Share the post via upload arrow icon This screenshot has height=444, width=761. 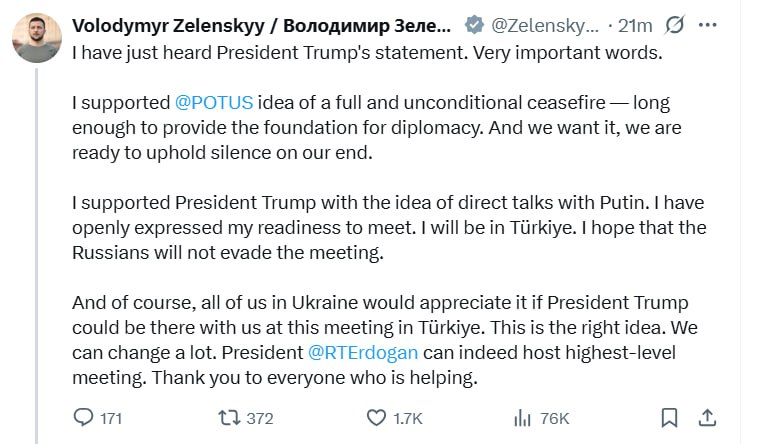point(707,417)
